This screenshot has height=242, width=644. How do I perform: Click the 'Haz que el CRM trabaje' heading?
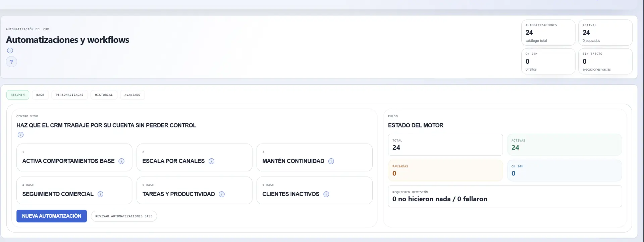[x=106, y=125]
